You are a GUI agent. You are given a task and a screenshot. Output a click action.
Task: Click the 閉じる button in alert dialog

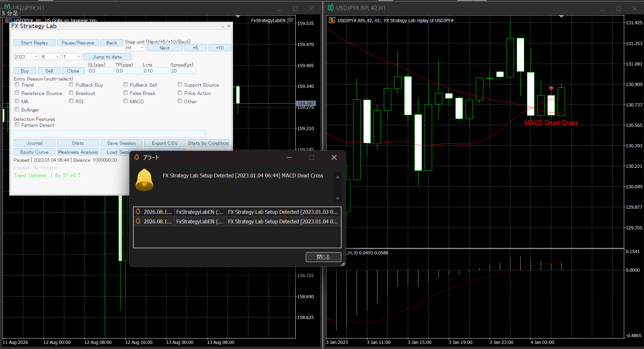point(323,257)
